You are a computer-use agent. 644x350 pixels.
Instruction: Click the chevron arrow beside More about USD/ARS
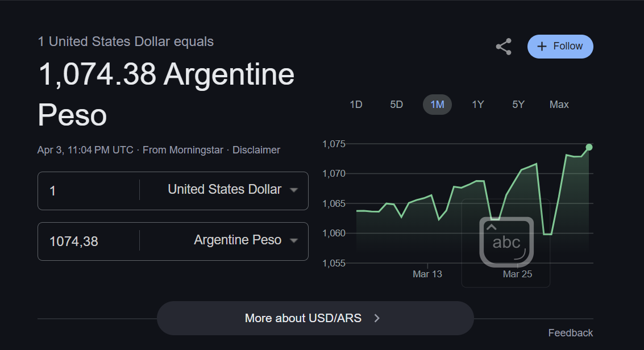click(376, 318)
